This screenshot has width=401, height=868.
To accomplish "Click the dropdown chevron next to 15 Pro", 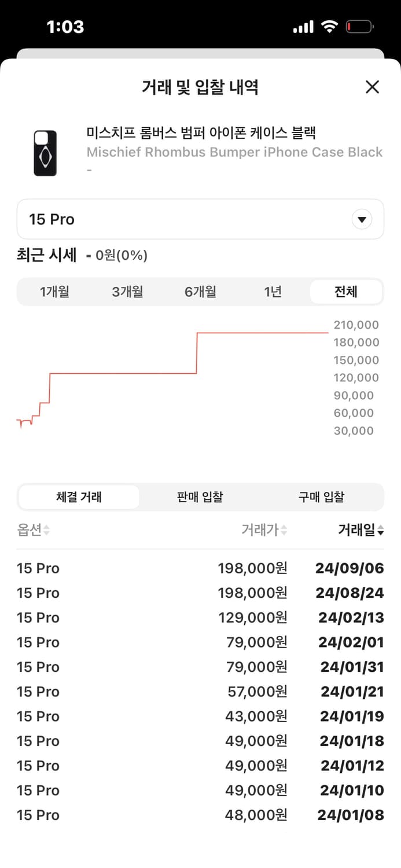I will 362,219.
